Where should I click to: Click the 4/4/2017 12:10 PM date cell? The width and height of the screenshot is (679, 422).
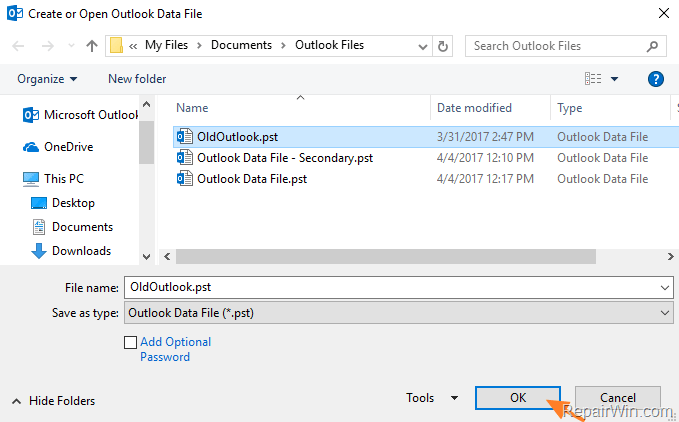point(485,158)
